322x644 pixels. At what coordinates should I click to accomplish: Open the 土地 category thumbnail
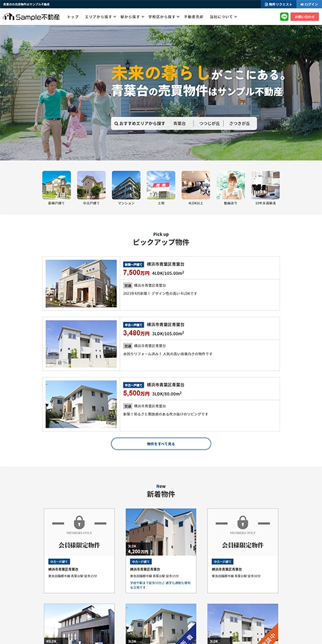[x=161, y=185]
